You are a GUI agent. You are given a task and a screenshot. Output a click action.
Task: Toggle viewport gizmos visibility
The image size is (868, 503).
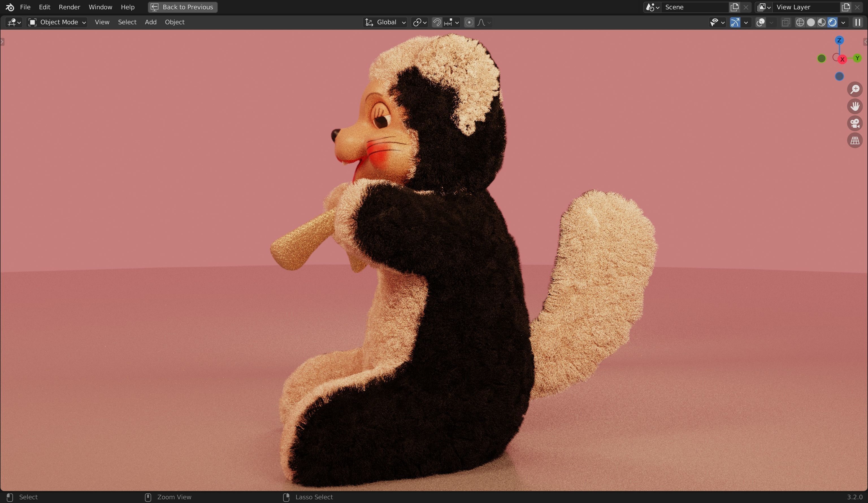[x=735, y=22]
